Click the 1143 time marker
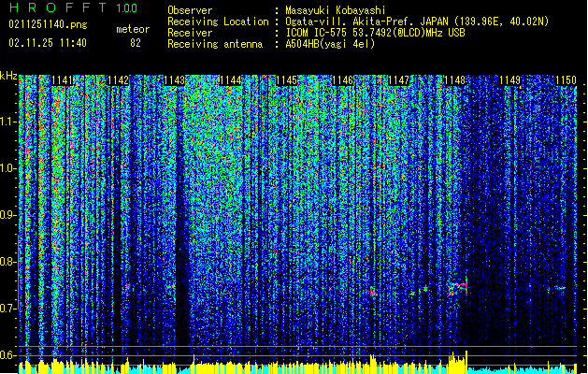Screen dimensions: 588x374 (174, 80)
